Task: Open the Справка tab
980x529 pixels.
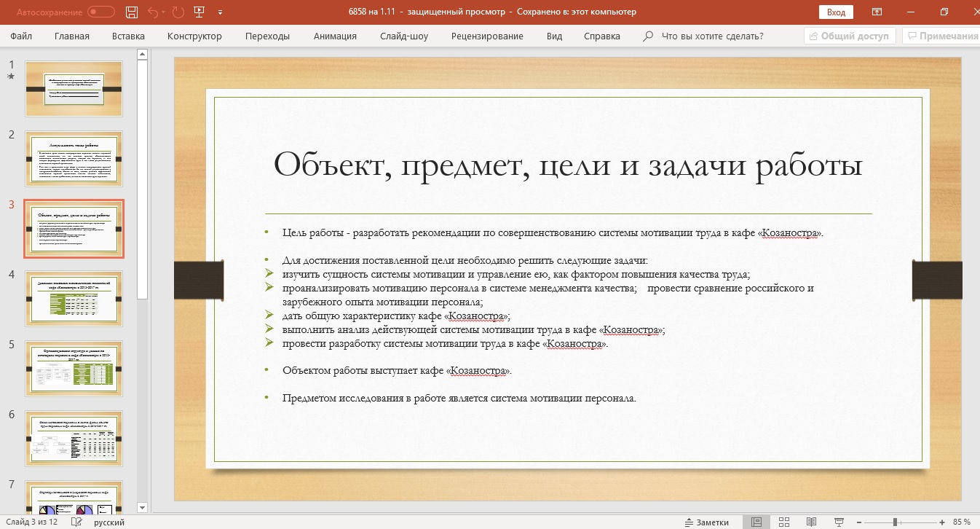Action: tap(602, 36)
